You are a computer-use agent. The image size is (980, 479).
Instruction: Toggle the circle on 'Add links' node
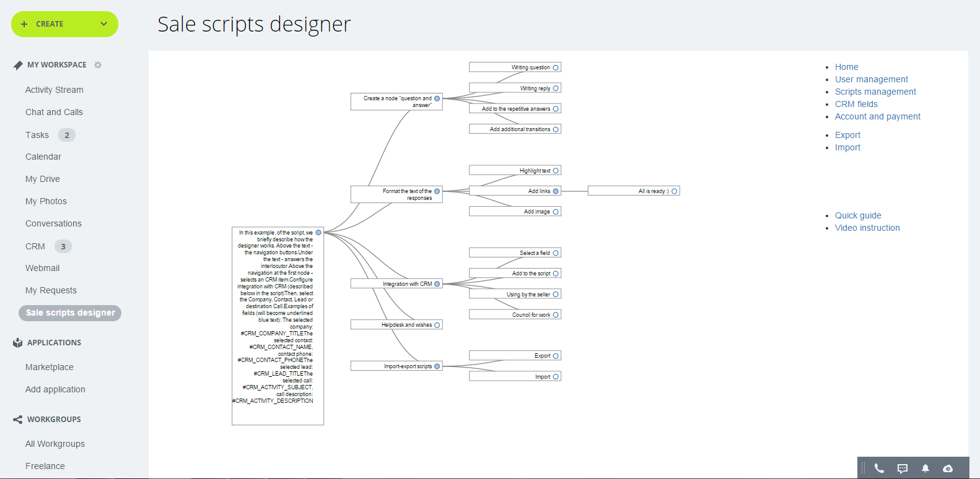pyautogui.click(x=556, y=191)
